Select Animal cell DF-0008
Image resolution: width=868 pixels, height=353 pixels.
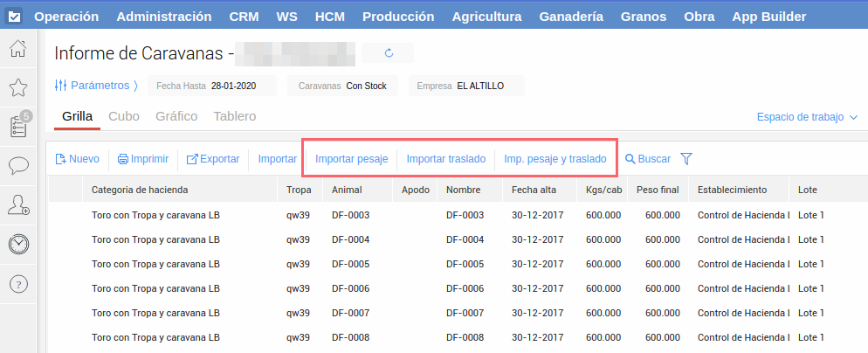350,337
